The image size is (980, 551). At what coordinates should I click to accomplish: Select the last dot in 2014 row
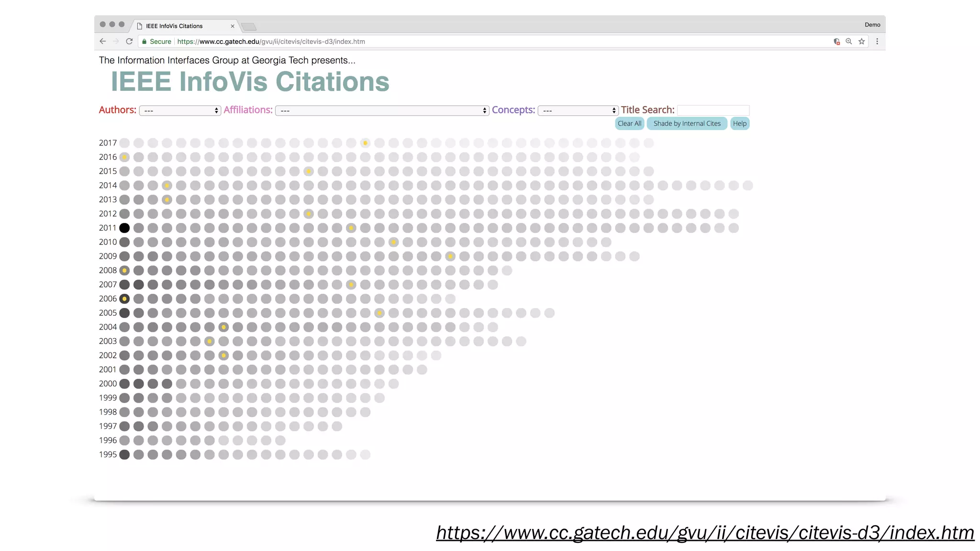coord(748,186)
